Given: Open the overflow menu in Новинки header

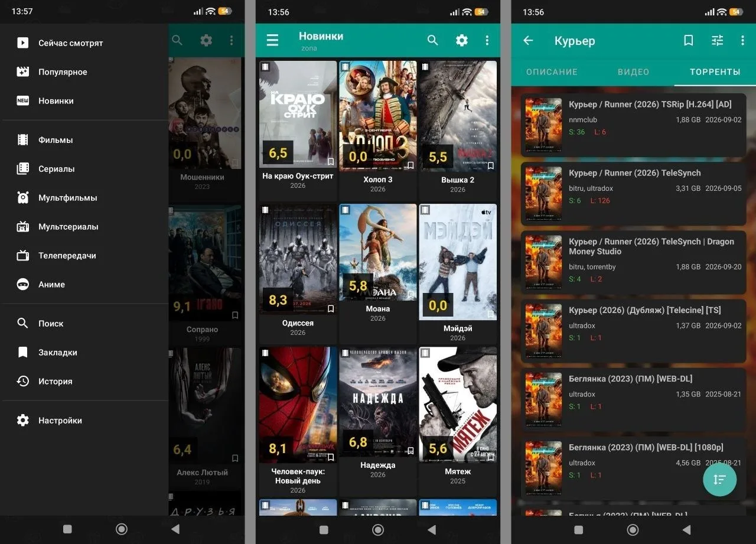Looking at the screenshot, I should [x=487, y=40].
